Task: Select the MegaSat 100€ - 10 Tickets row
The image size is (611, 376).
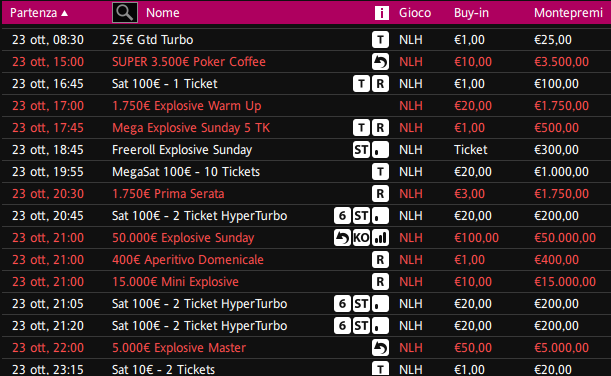Action: (x=306, y=172)
